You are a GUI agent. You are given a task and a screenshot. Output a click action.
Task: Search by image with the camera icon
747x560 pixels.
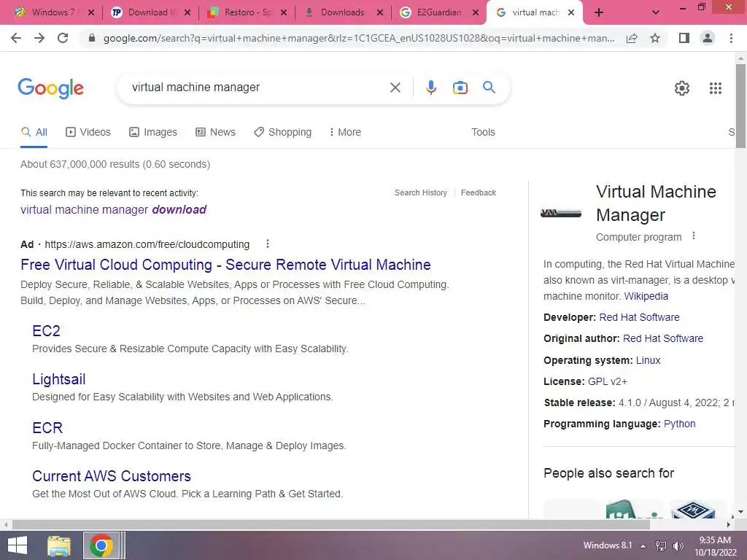point(460,87)
